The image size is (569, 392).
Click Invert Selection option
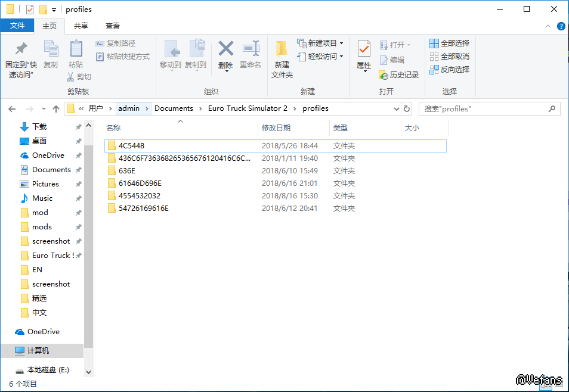[x=449, y=69]
